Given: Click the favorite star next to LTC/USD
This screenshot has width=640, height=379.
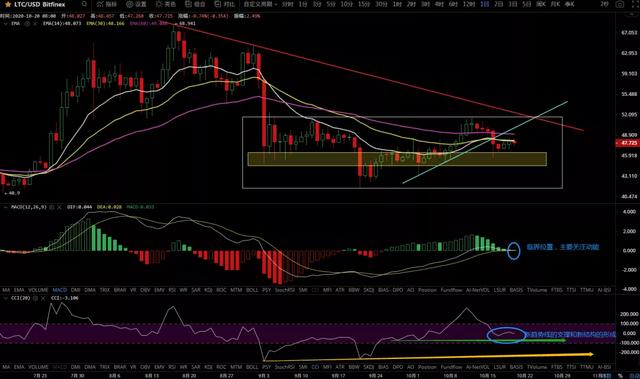Looking at the screenshot, I should coord(8,4).
